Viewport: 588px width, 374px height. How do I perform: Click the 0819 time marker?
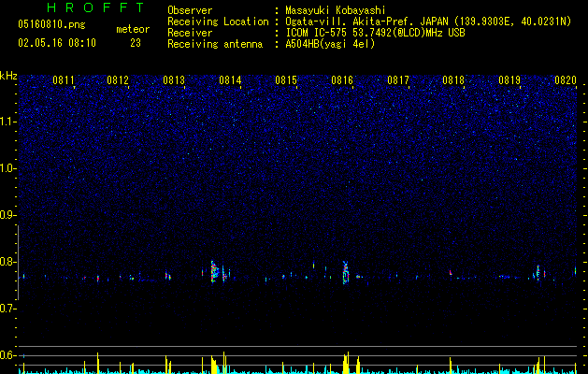point(509,80)
